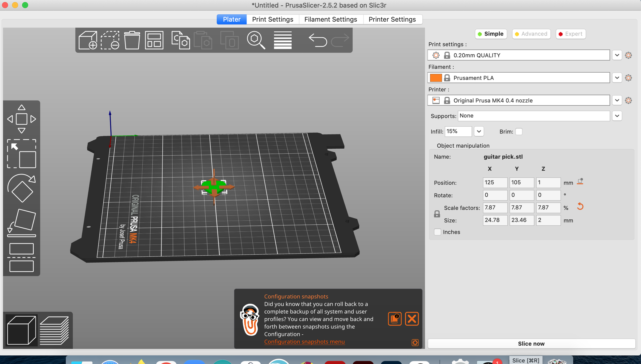
Task: Select the Rotate tool
Action: [21, 188]
